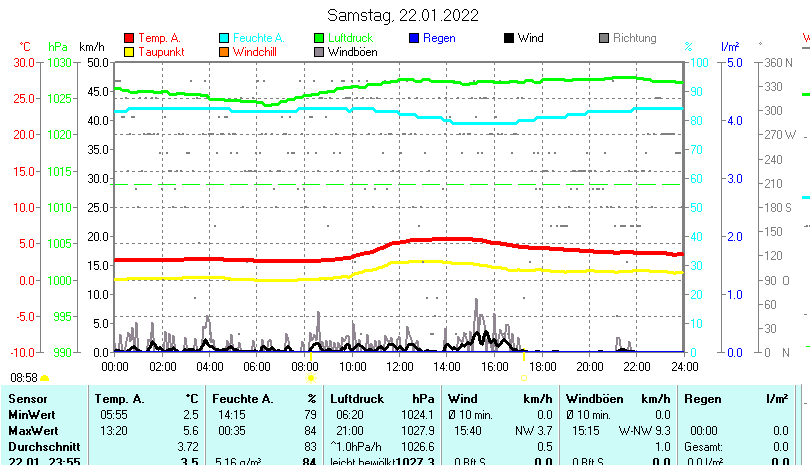This screenshot has height=465, width=810.
Task: Click the Durchschnitt row label
Action: 41,445
